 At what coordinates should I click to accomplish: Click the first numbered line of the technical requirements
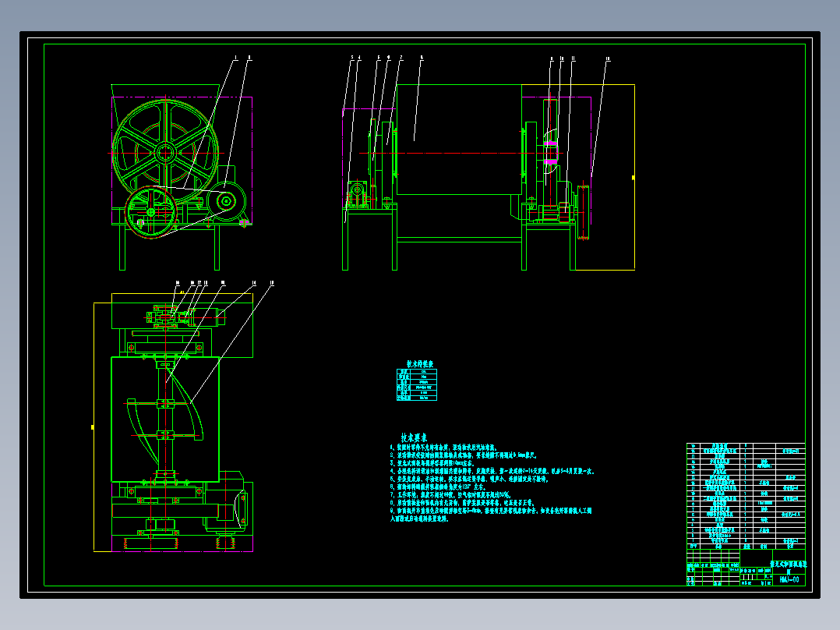(x=444, y=448)
